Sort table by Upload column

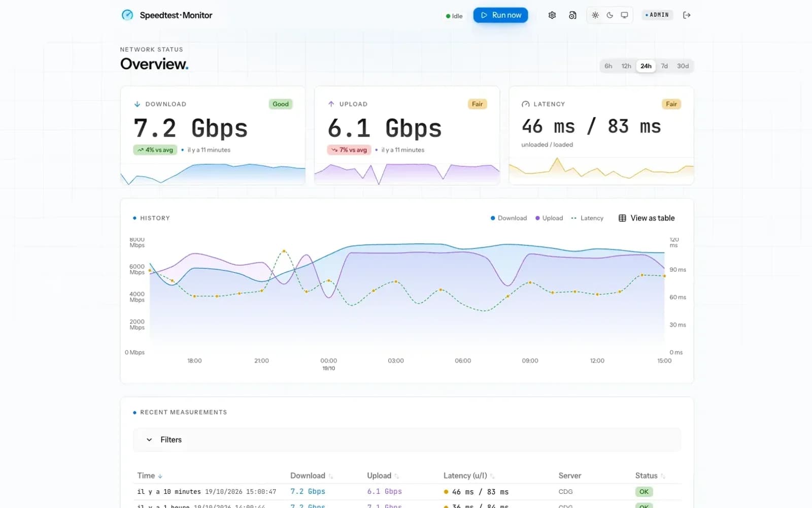[383, 475]
